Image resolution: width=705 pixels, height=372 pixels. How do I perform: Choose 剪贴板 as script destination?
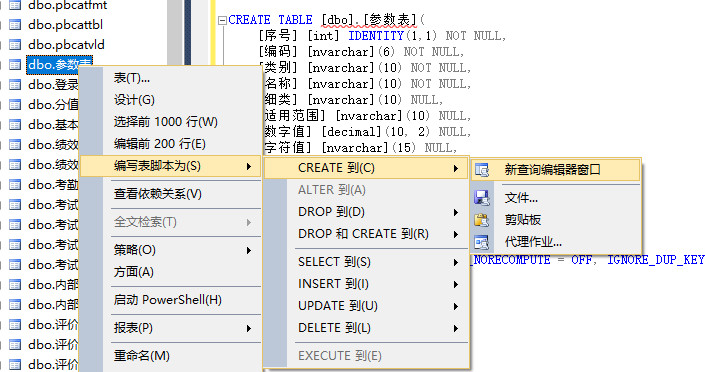(x=556, y=220)
